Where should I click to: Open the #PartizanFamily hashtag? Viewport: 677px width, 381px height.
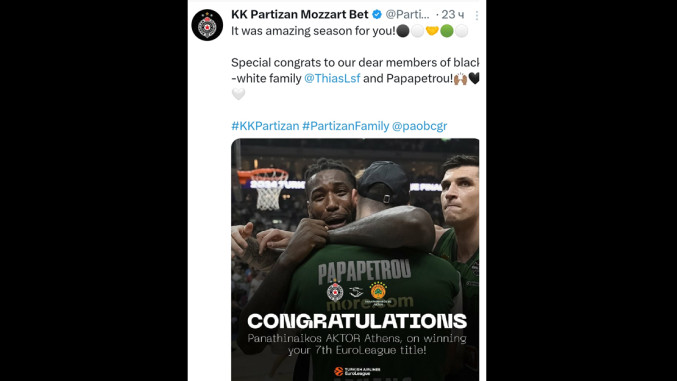345,126
